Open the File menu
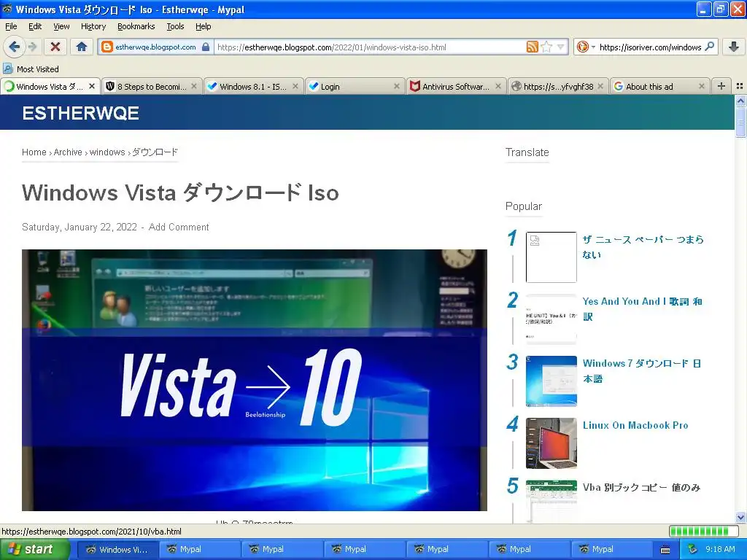This screenshot has height=560, width=747. [10, 26]
